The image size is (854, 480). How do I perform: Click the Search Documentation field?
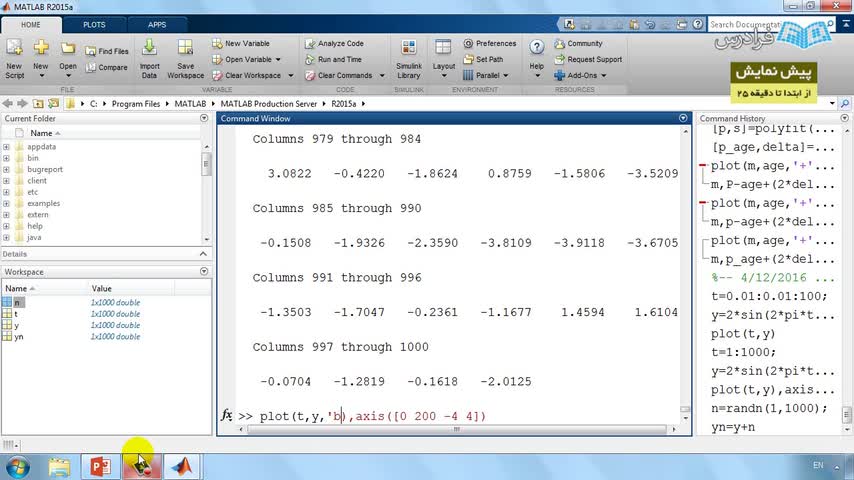[772, 25]
